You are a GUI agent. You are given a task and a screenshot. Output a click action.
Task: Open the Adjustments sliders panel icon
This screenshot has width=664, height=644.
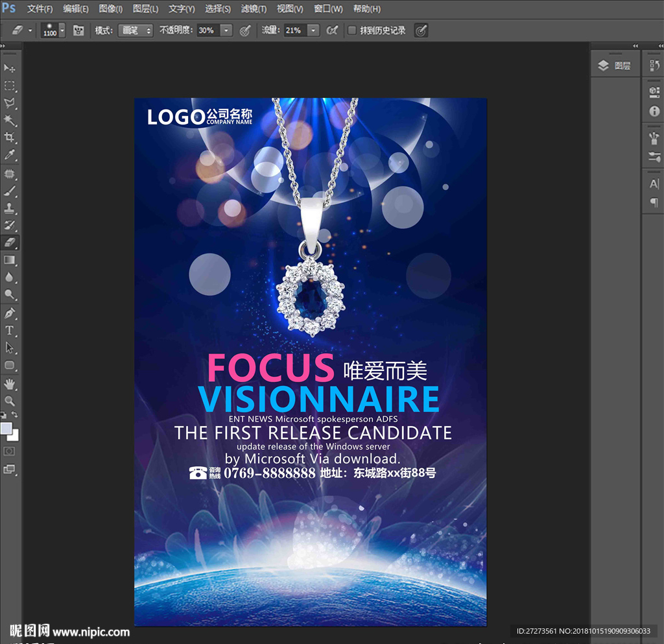click(x=654, y=157)
